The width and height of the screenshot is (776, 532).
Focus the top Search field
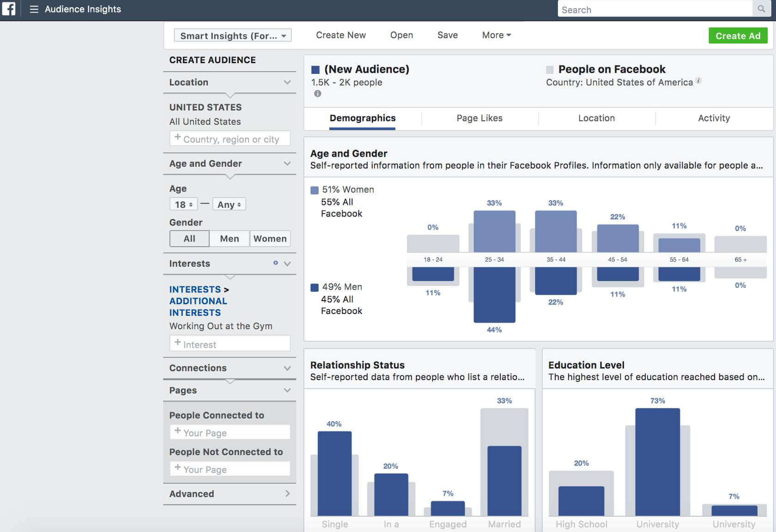click(655, 10)
